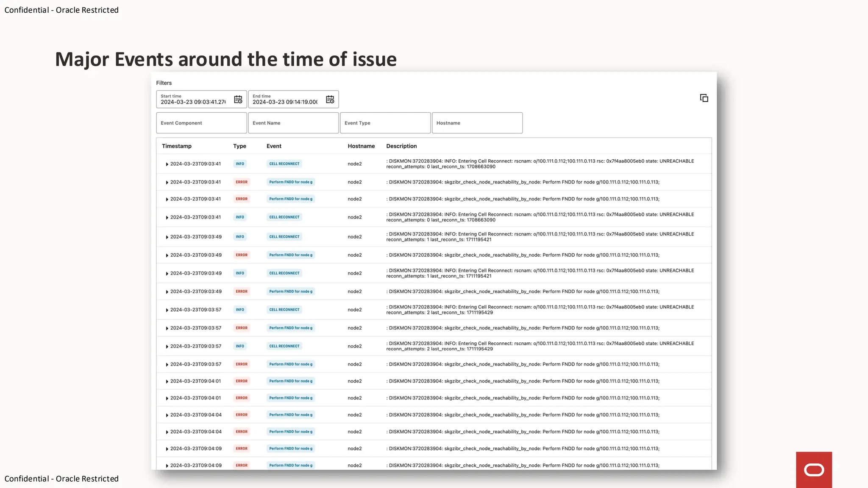Expand the second 09:04:01 ERROR row

coord(167,398)
